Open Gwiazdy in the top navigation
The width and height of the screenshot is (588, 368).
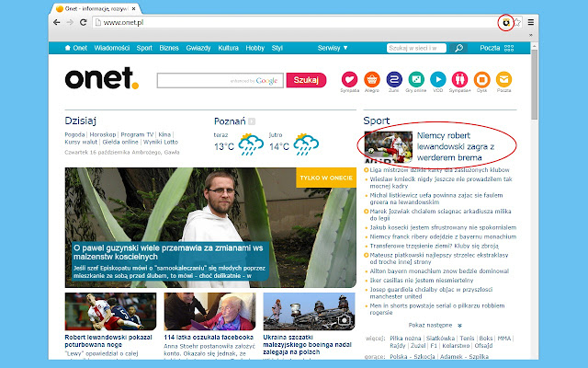click(x=198, y=48)
